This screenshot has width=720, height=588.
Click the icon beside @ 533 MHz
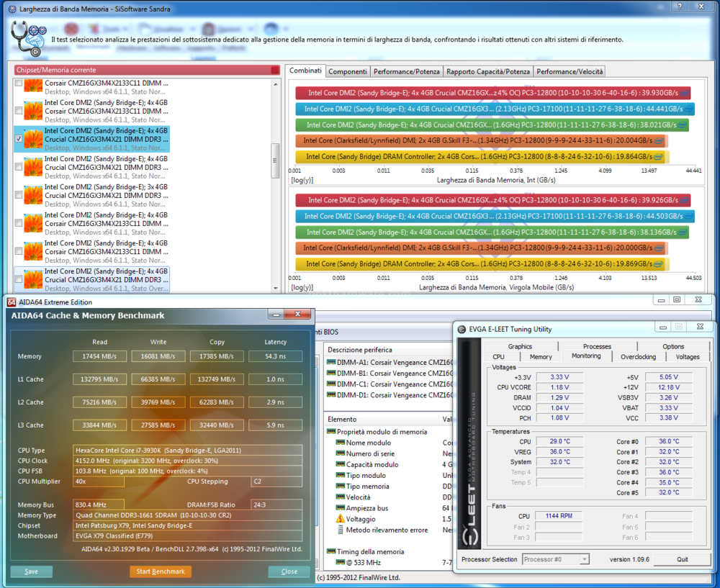(x=341, y=562)
